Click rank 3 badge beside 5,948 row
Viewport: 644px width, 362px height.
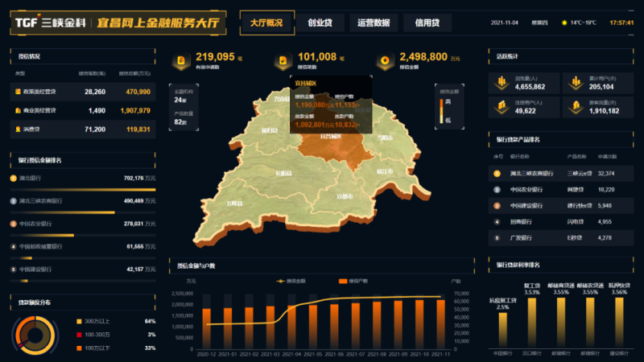click(x=497, y=206)
